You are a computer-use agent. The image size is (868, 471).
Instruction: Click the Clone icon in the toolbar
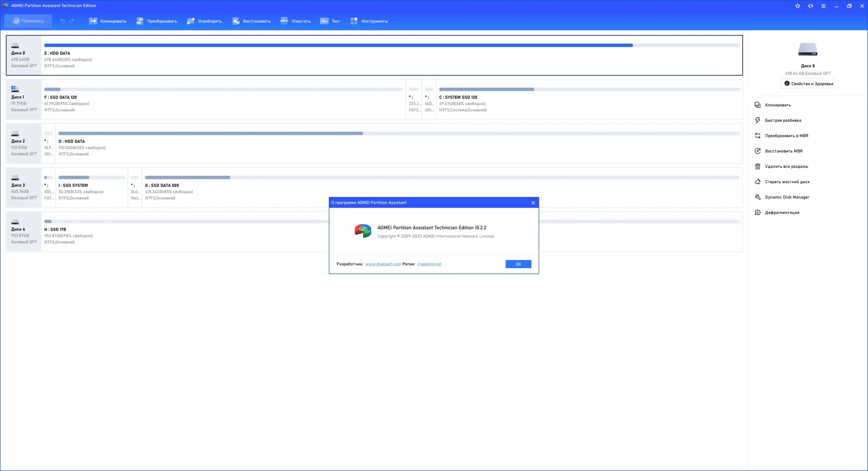click(x=93, y=21)
